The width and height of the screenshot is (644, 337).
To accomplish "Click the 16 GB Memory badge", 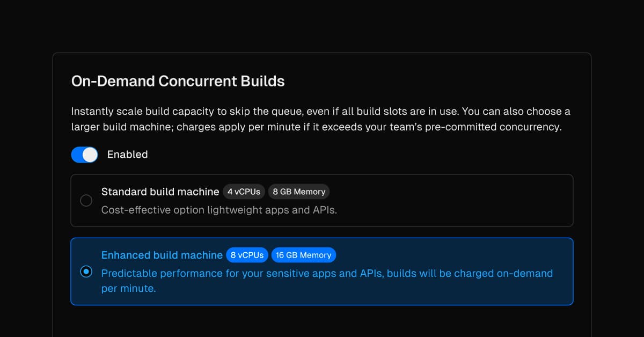I will tap(304, 255).
